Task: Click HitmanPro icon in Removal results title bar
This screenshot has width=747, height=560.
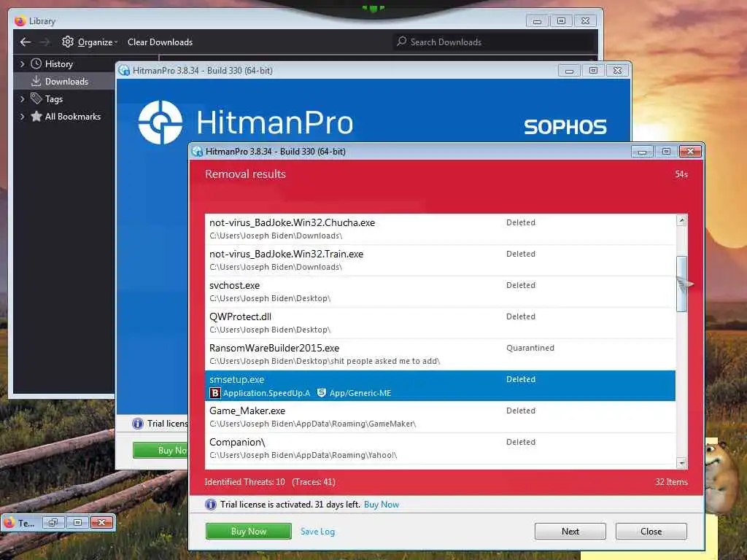Action: (197, 152)
